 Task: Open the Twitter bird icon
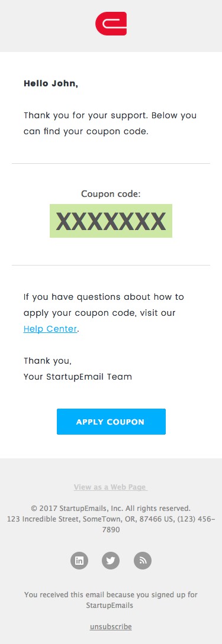(111, 561)
